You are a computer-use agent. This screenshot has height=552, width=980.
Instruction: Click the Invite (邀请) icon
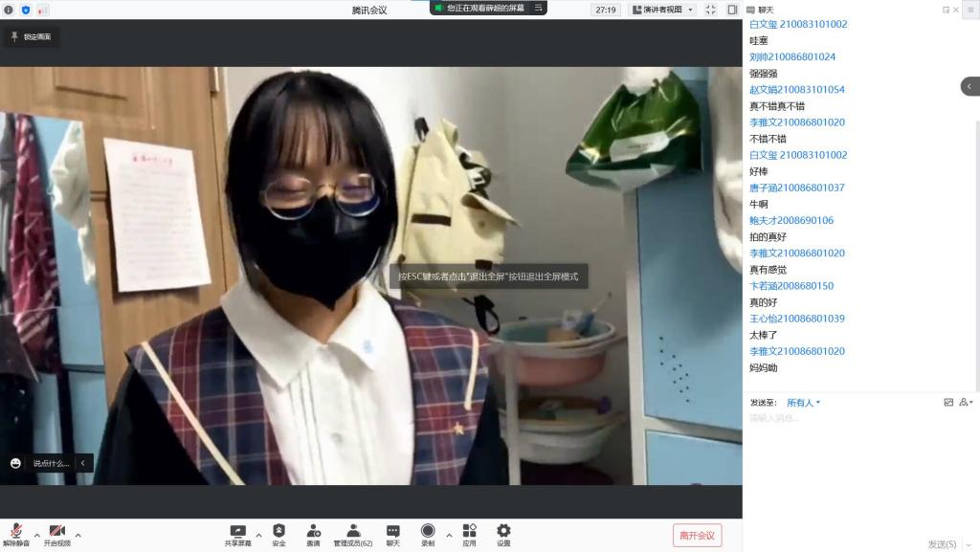click(313, 531)
